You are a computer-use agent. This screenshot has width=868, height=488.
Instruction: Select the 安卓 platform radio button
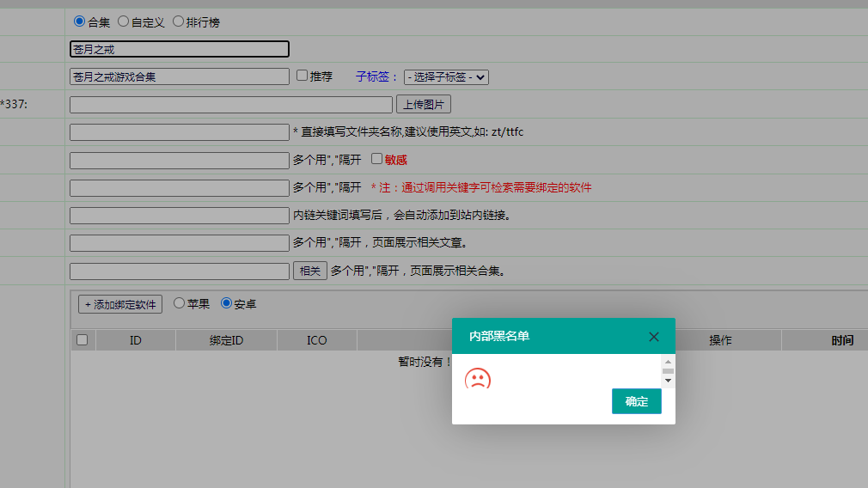point(227,303)
